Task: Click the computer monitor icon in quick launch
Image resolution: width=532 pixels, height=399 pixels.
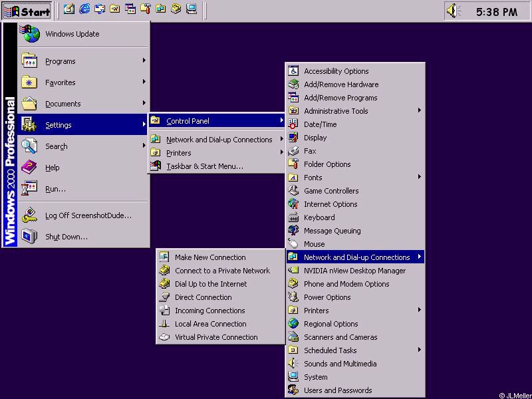Action: pos(192,9)
